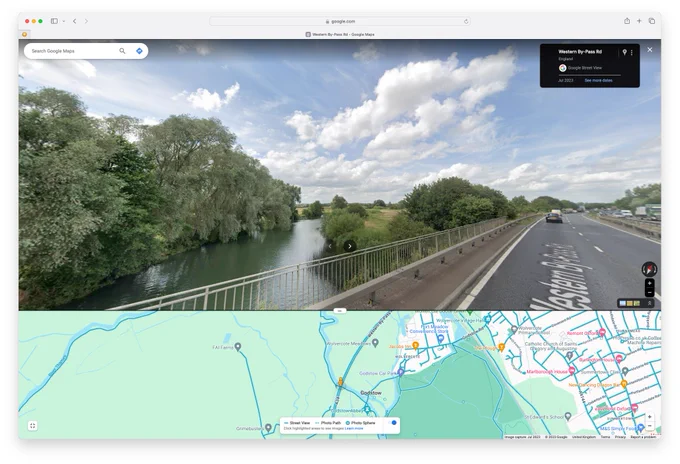The width and height of the screenshot is (680, 464).
Task: Click the See more dates link
Action: pyautogui.click(x=598, y=81)
